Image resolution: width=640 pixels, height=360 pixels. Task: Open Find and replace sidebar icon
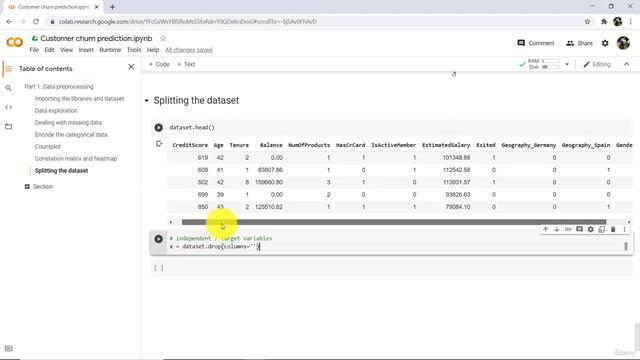(9, 88)
